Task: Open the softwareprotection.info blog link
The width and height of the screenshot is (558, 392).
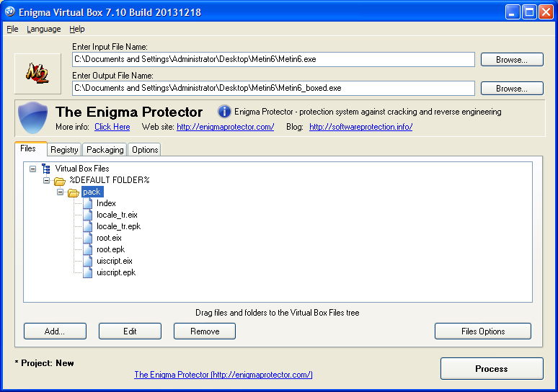Action: pyautogui.click(x=361, y=127)
